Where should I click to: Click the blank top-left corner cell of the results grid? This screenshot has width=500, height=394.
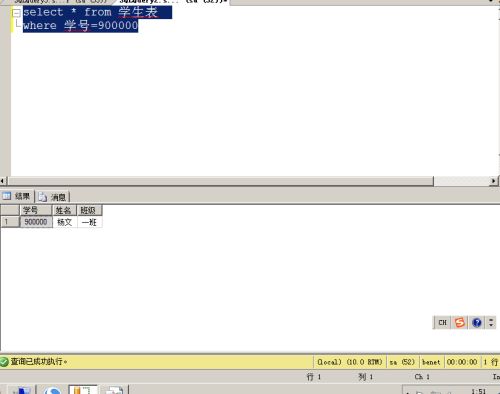click(10, 210)
